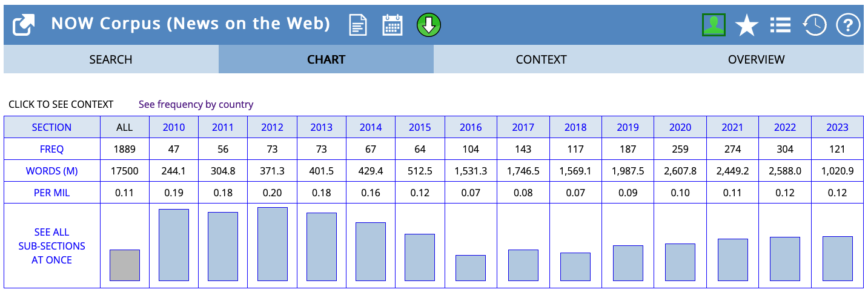Image resolution: width=868 pixels, height=295 pixels.
Task: Click the help question mark icon
Action: coord(848,25)
